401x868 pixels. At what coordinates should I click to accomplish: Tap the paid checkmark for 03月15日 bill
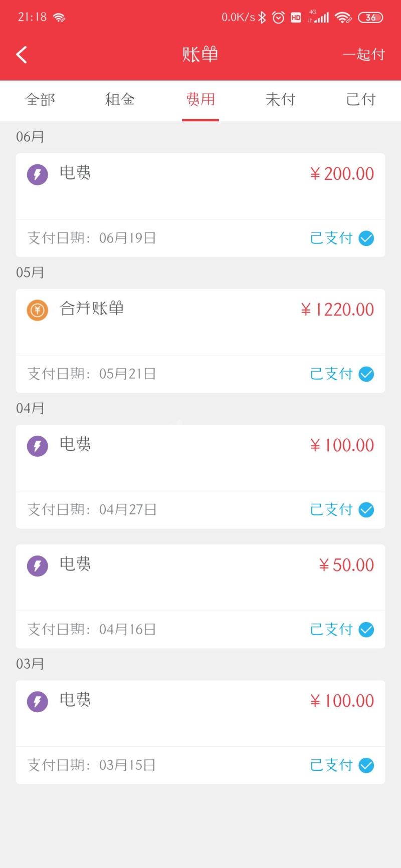[x=366, y=765]
